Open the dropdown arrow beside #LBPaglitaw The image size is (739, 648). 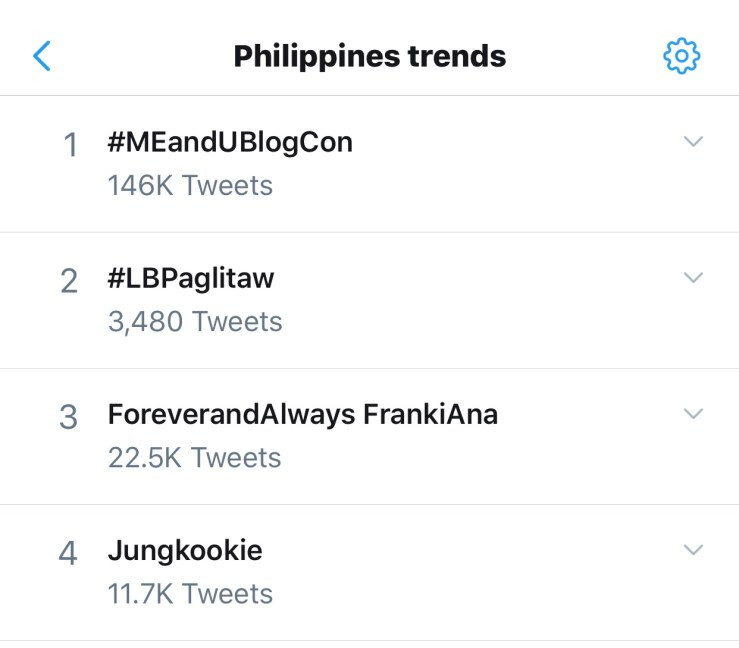tap(693, 278)
